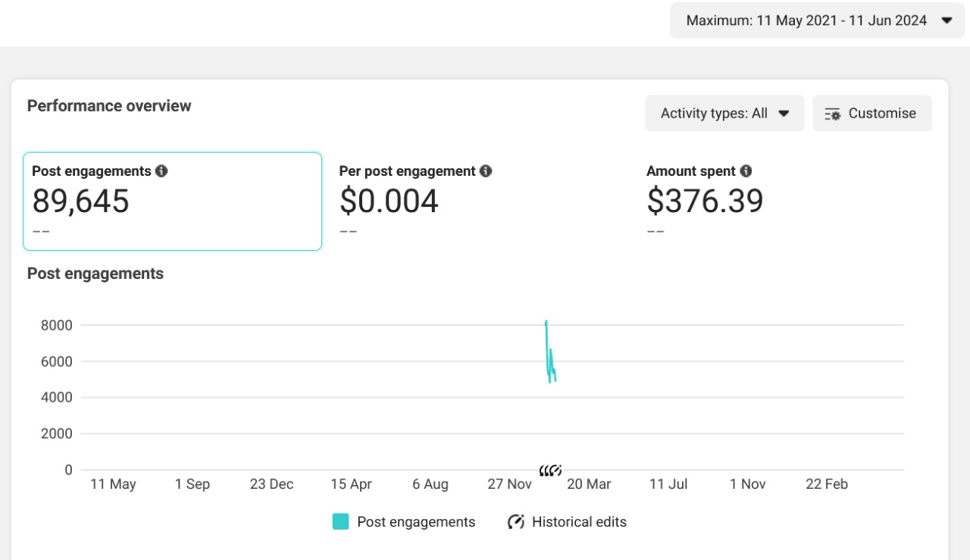Click the info icon beside Post engagements
This screenshot has height=560, width=970.
click(x=161, y=171)
